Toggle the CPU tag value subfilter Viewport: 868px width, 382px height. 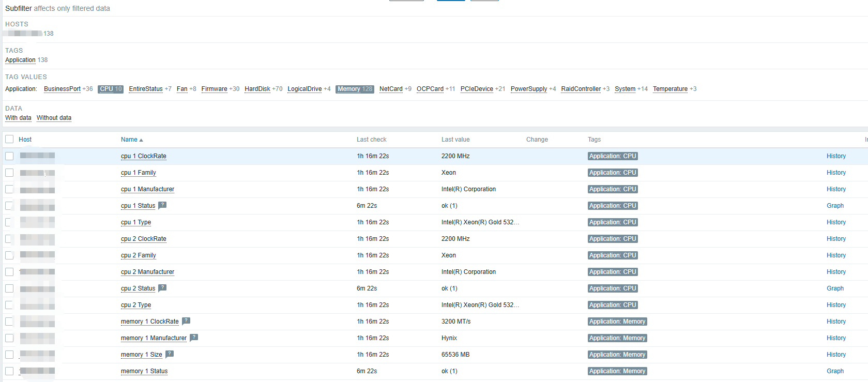[106, 89]
